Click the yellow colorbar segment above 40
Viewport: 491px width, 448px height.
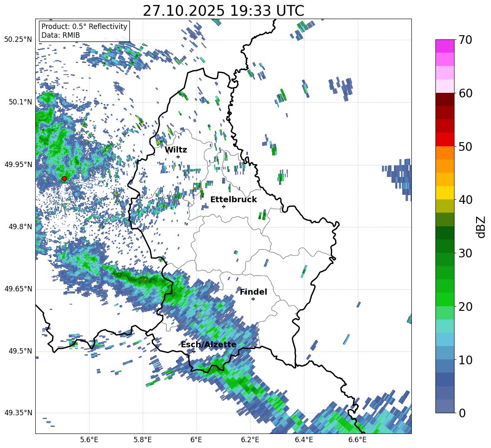(445, 193)
